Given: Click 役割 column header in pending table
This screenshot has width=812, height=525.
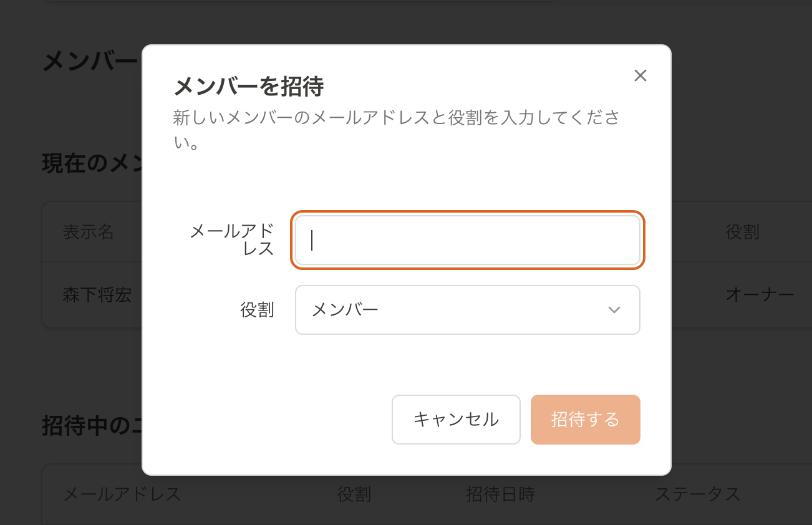Looking at the screenshot, I should tap(354, 494).
